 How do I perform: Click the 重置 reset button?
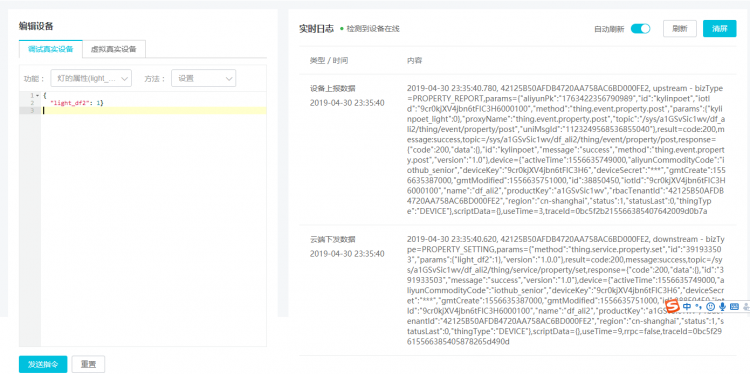tap(88, 364)
